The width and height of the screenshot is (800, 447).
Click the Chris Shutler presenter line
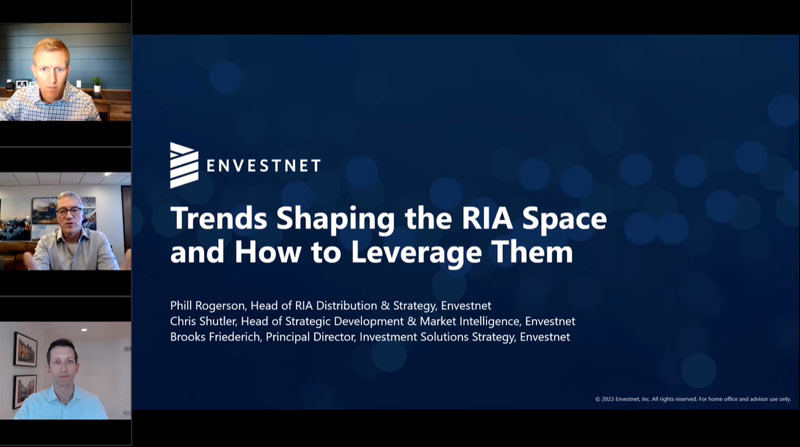click(x=372, y=321)
